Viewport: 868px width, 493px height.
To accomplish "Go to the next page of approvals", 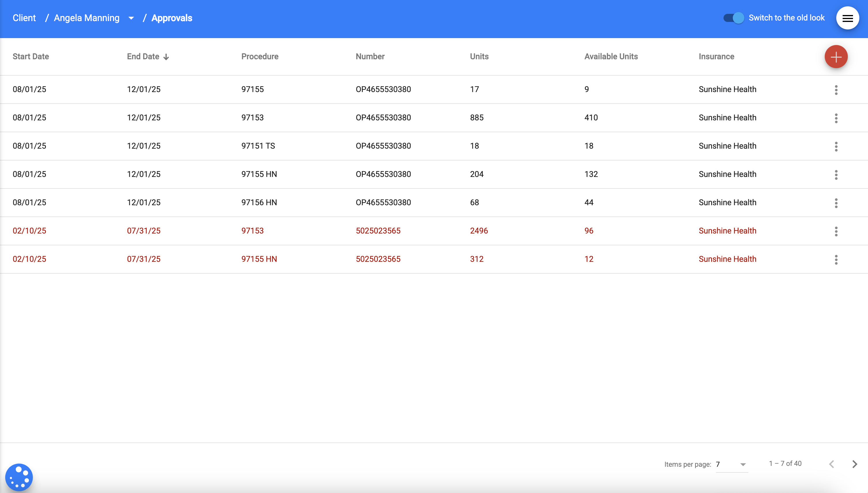I will pyautogui.click(x=854, y=464).
